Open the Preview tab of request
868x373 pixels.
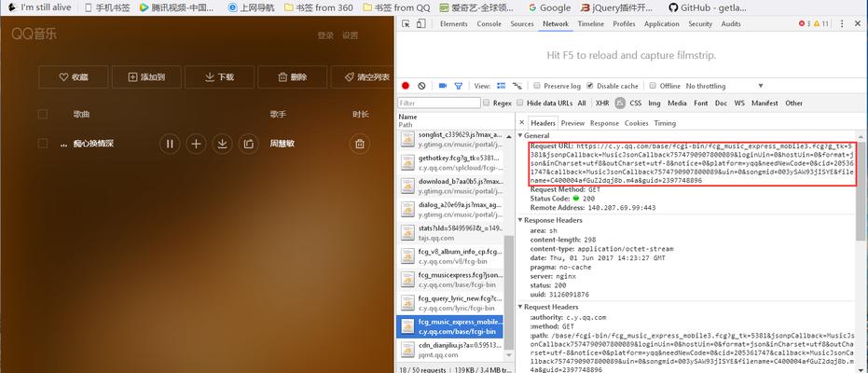pos(572,123)
